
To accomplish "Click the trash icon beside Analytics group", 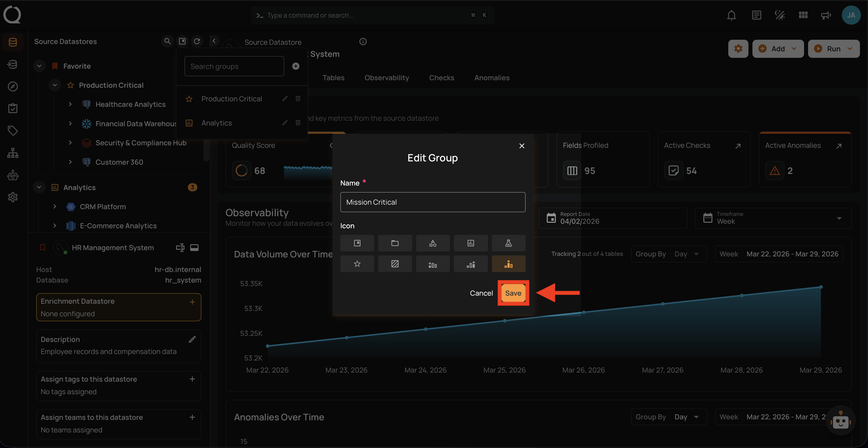I will click(298, 123).
